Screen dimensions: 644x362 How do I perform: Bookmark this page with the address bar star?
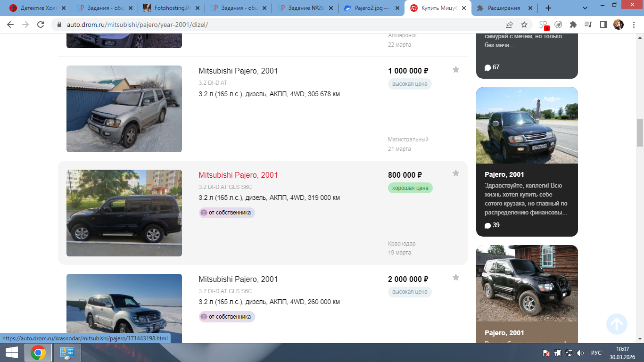pyautogui.click(x=524, y=25)
